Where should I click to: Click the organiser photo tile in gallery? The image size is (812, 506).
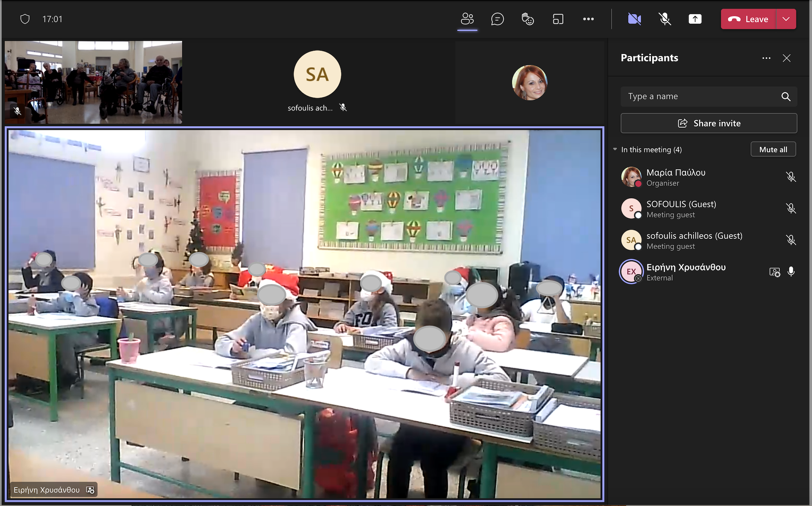[x=529, y=83]
